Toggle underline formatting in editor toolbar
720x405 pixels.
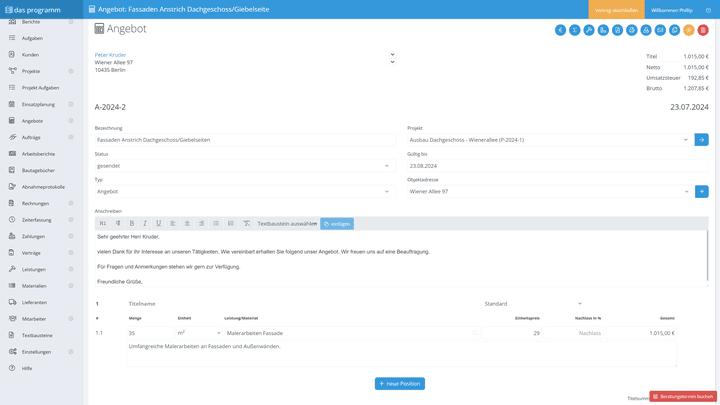(158, 224)
